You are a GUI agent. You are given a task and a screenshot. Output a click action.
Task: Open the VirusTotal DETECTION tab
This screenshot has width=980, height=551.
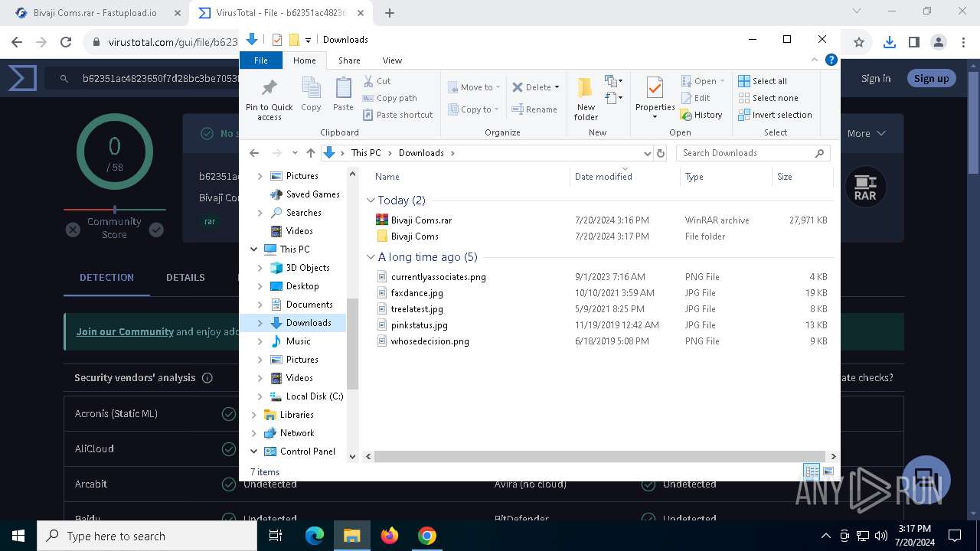point(106,277)
